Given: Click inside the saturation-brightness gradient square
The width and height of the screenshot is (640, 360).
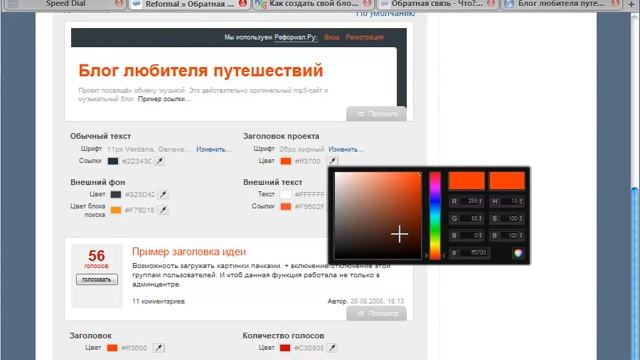Looking at the screenshot, I should pyautogui.click(x=378, y=216).
